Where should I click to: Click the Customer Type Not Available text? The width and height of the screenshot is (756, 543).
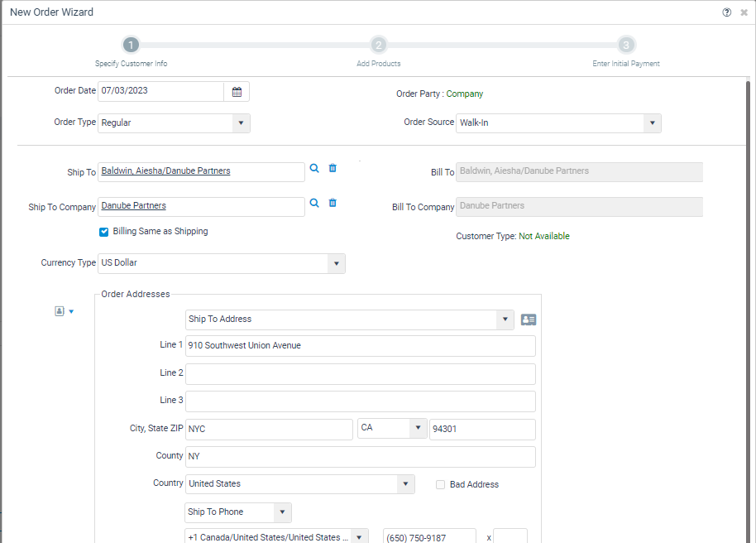544,236
